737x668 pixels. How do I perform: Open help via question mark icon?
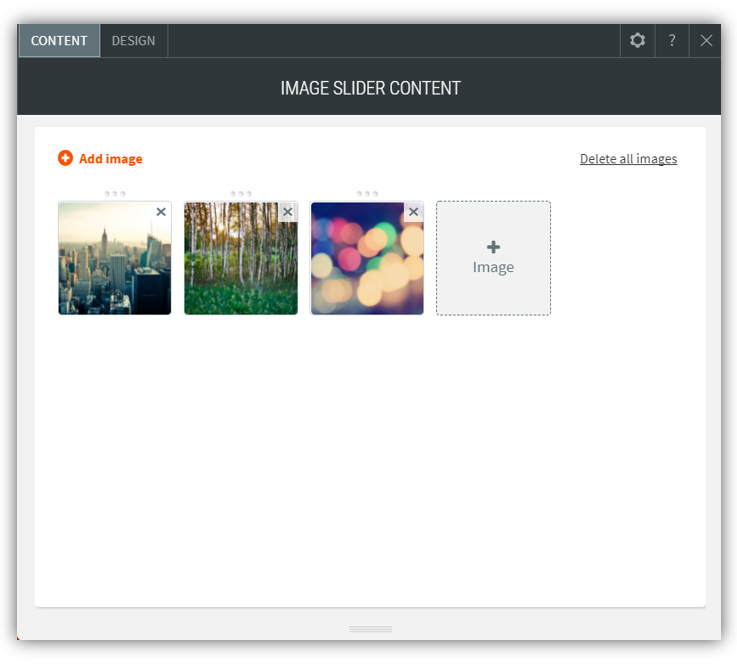672,40
